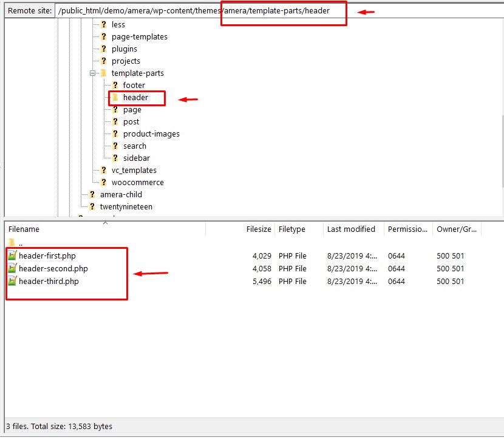Click the amera-child folder icon

[93, 194]
